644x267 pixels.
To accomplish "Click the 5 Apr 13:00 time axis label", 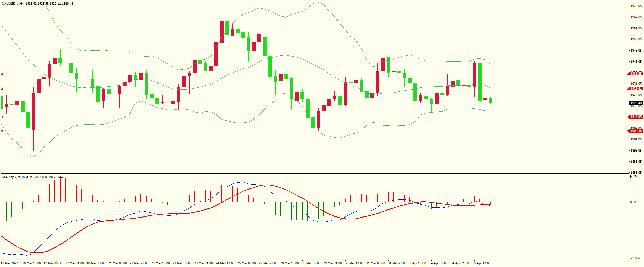I will [482, 263].
